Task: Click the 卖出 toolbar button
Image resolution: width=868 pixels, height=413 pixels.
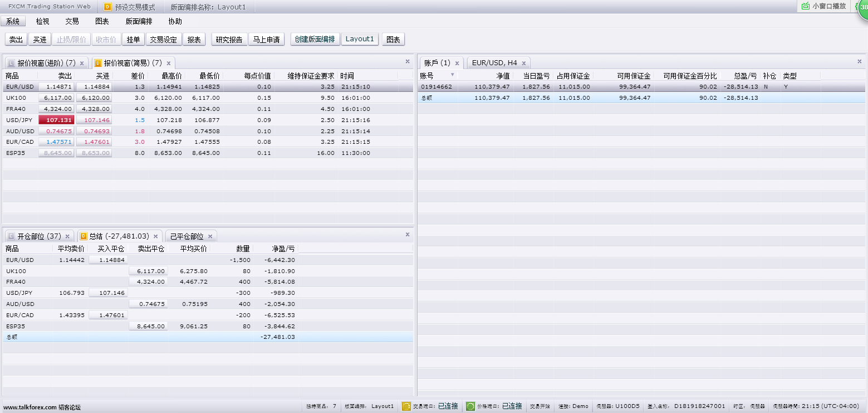Action: [16, 40]
